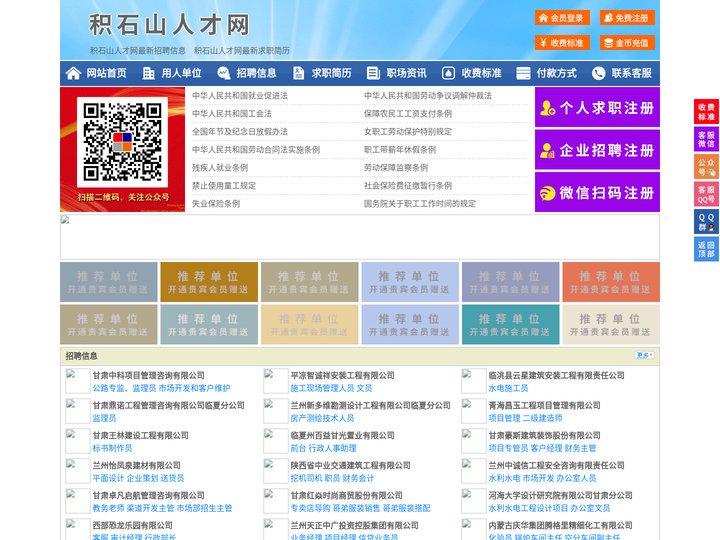Click the news icon beside 职场资讯

pyautogui.click(x=373, y=73)
